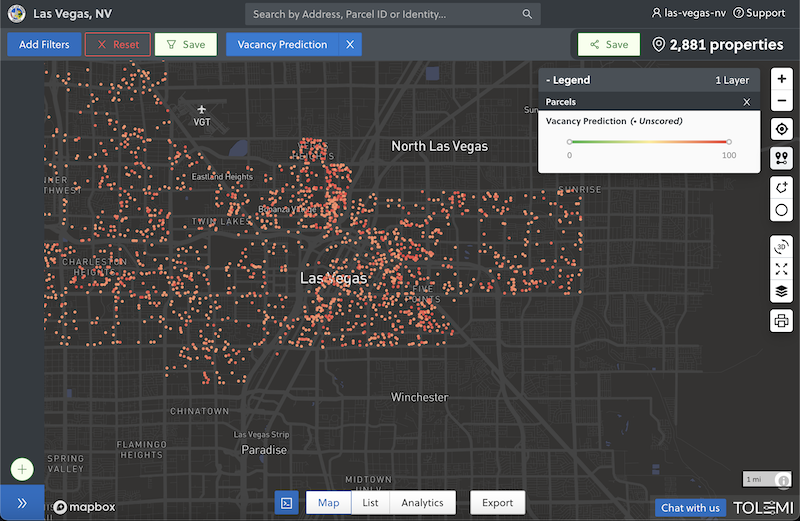Click the Export button

tap(497, 503)
